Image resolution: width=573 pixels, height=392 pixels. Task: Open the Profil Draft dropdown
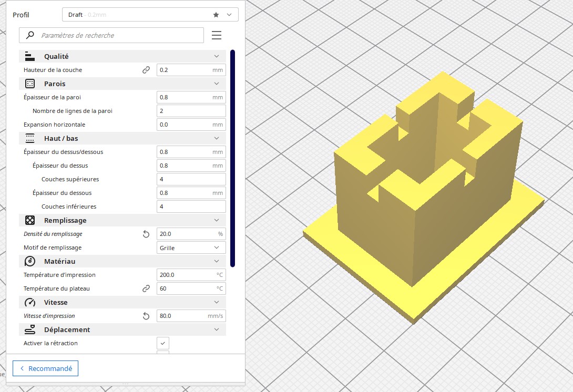150,15
